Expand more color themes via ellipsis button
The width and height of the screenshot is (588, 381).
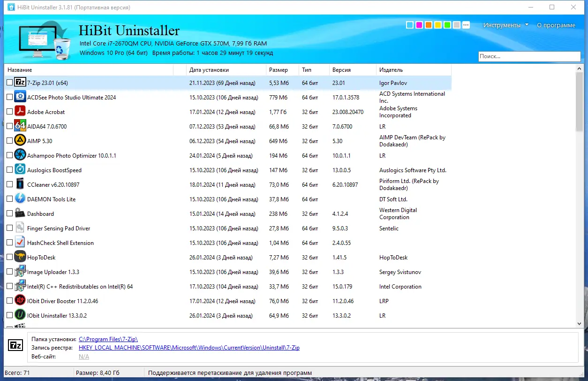(x=466, y=25)
